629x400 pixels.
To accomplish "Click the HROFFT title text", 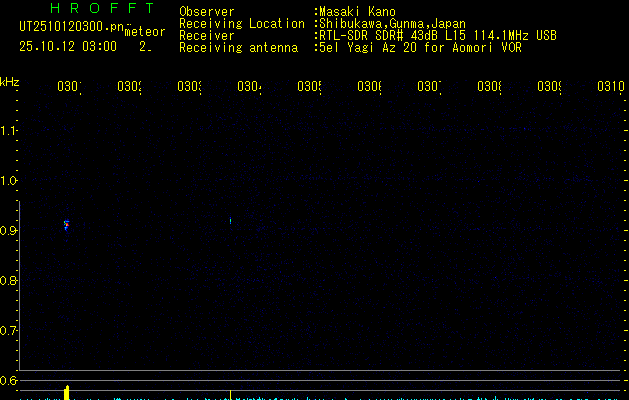I will (102, 8).
